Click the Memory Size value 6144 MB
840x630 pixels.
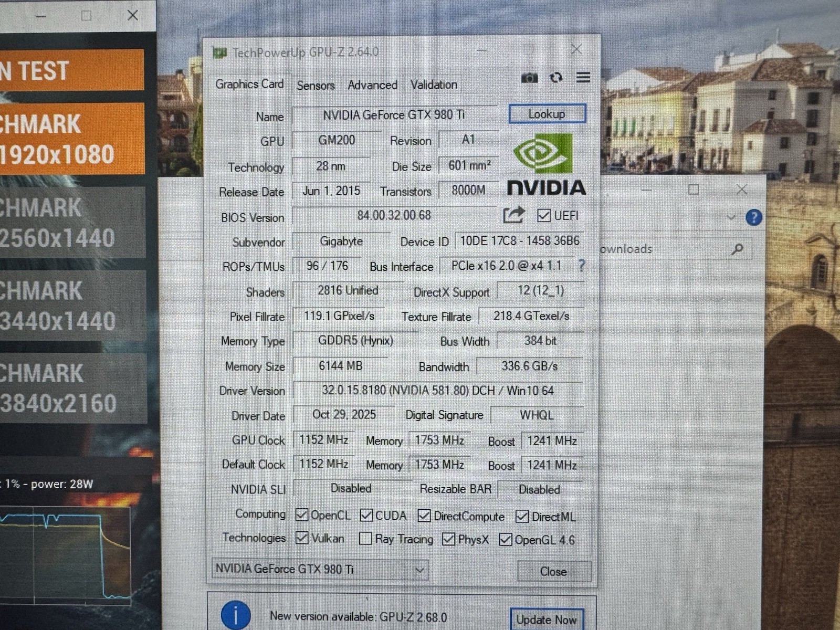340,365
